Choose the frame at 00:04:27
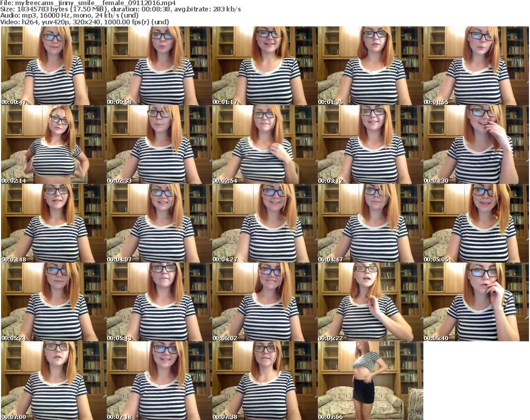 click(264, 223)
